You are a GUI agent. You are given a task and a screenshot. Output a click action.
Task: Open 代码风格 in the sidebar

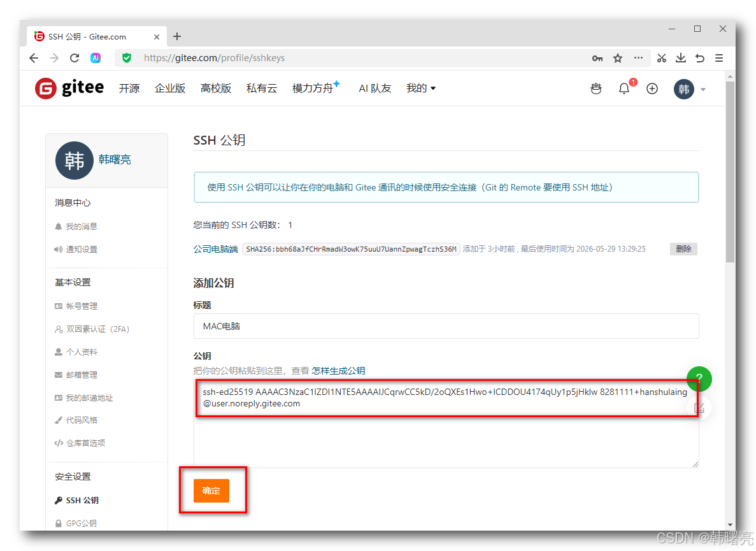click(x=82, y=420)
